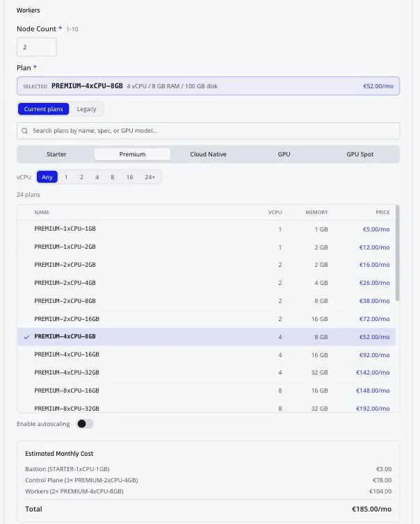The width and height of the screenshot is (420, 524).
Task: Click the Control Plane cost line
Action: pos(208,480)
